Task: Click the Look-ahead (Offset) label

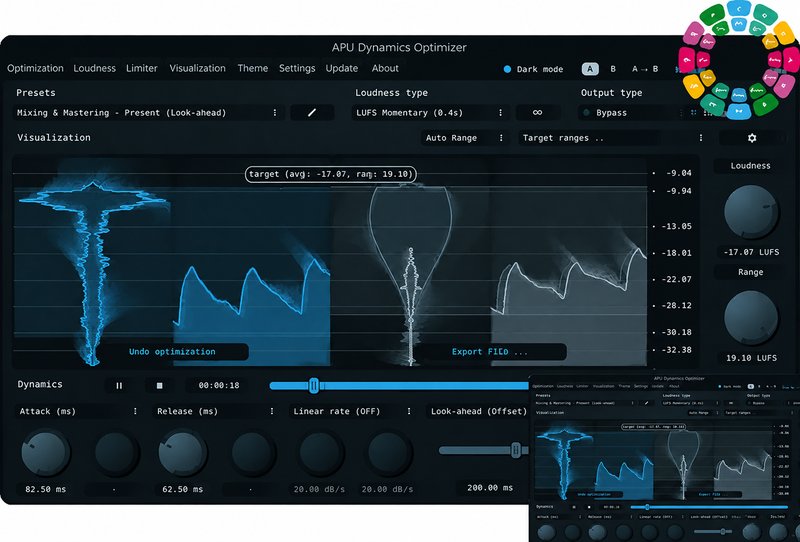Action: tap(479, 411)
